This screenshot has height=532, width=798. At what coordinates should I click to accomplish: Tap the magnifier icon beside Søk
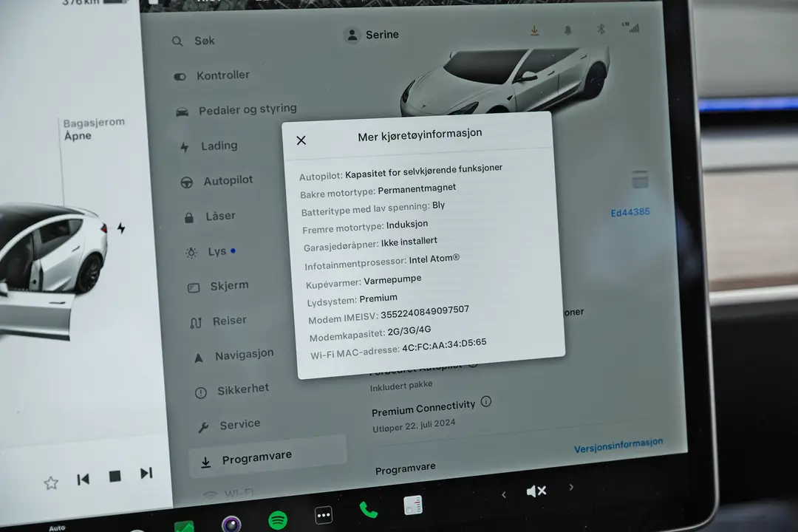tap(177, 41)
